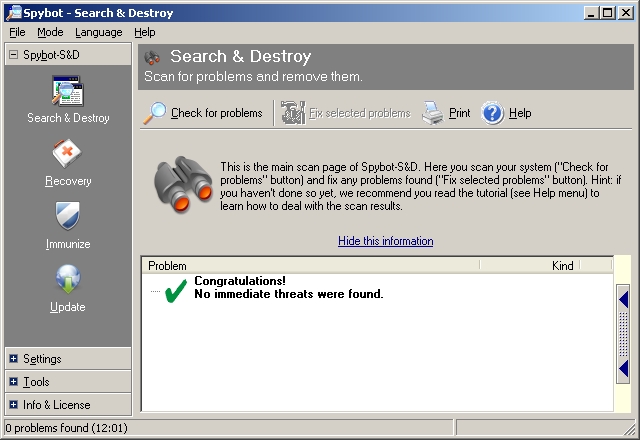This screenshot has width=640, height=440.
Task: Click the Congratulations! result text
Action: point(240,281)
